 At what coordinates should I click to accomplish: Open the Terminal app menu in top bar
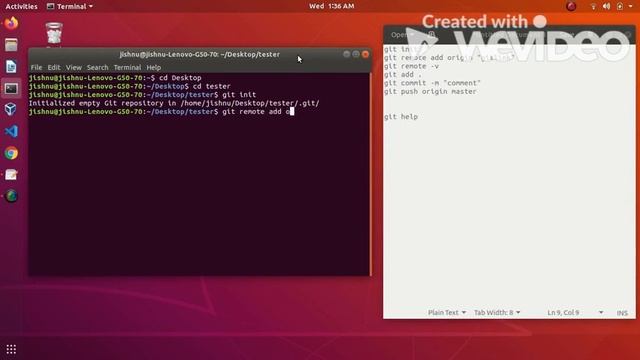coord(70,6)
